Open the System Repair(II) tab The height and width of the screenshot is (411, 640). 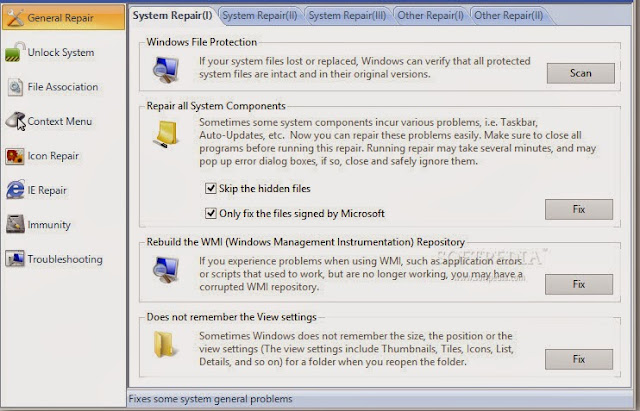(260, 16)
